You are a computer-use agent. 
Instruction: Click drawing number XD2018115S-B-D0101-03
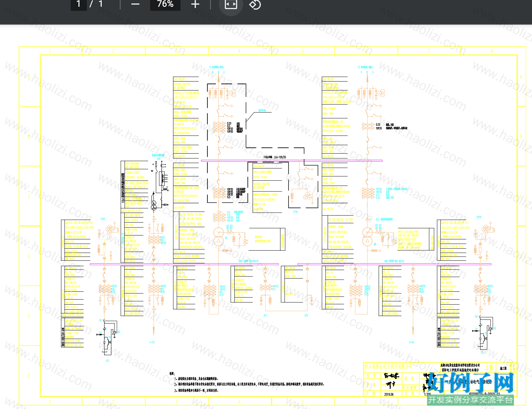(484, 394)
